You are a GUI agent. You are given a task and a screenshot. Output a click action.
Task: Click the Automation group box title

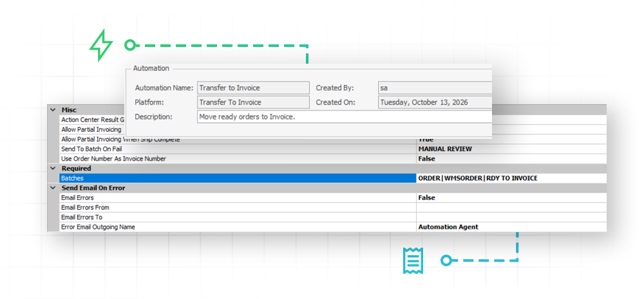pos(151,68)
